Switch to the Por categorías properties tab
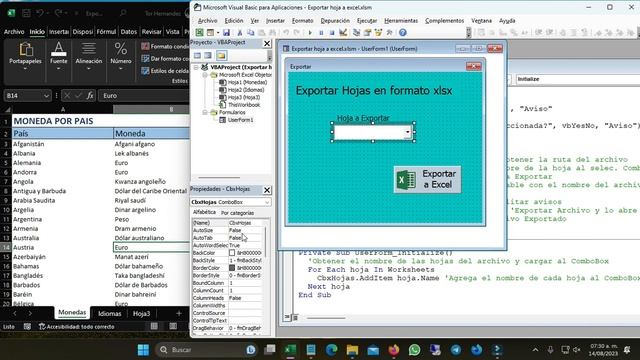The height and width of the screenshot is (360, 640). click(x=237, y=213)
